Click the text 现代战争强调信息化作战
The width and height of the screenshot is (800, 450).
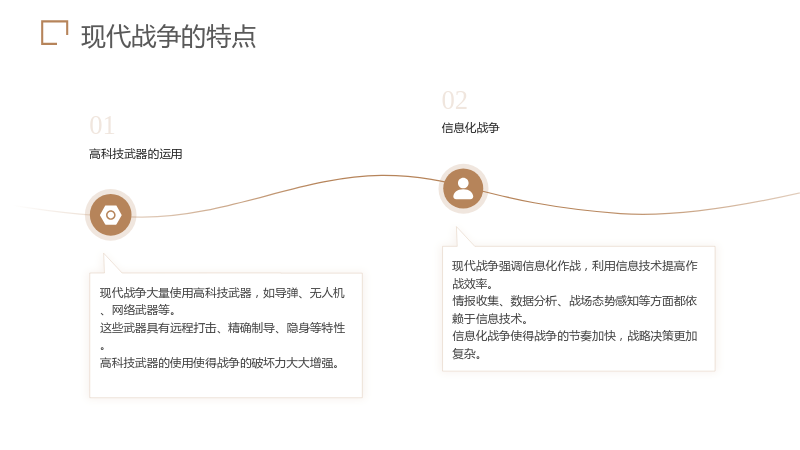tap(517, 266)
